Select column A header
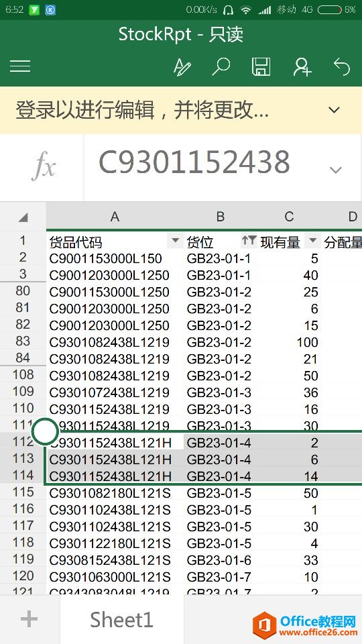This screenshot has height=644, width=362. click(115, 217)
